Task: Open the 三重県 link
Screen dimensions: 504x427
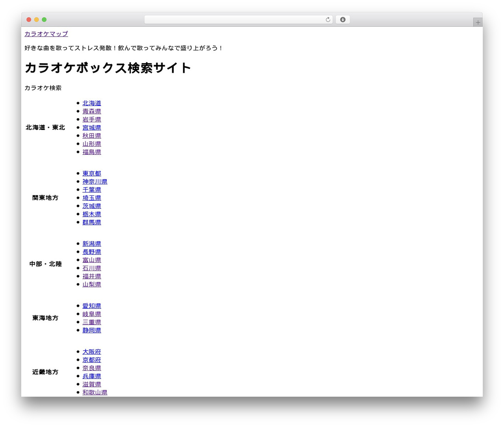Action: pyautogui.click(x=92, y=322)
